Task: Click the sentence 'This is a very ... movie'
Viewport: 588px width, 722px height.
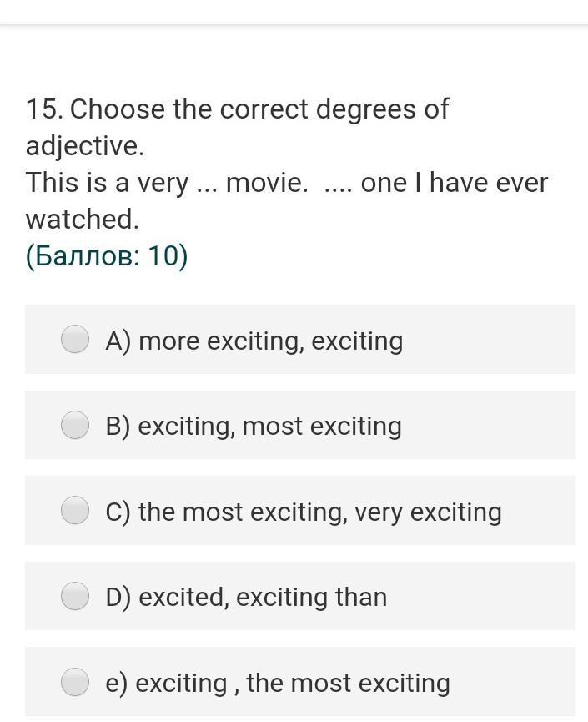Action: tap(167, 183)
